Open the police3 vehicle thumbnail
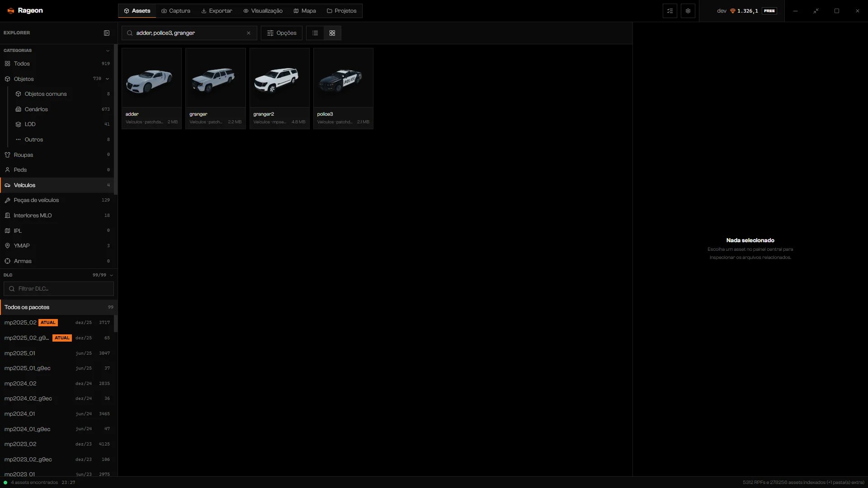The height and width of the screenshot is (488, 868). click(343, 78)
